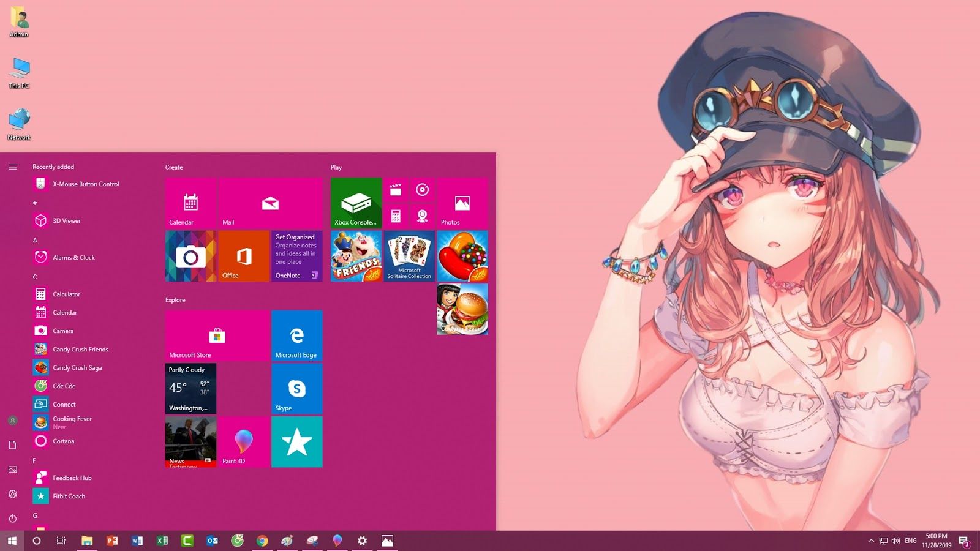Open the Calculator small tile
The image size is (980, 551).
click(396, 216)
